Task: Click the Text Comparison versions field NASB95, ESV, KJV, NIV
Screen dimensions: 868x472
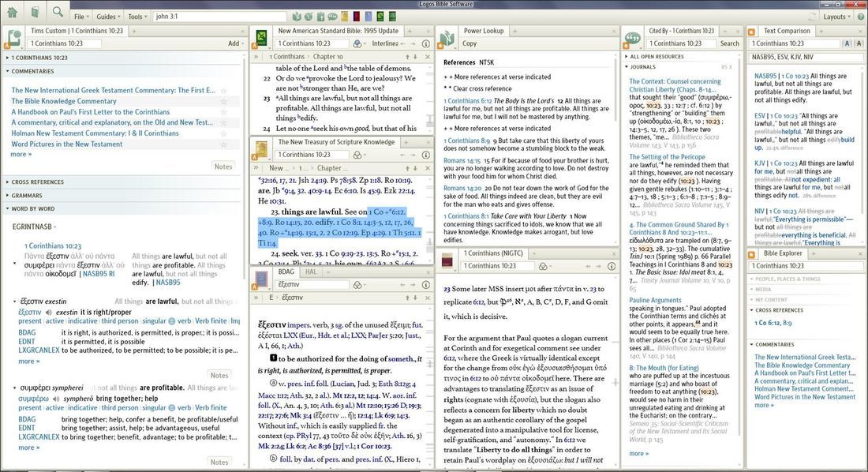Action: (x=806, y=57)
